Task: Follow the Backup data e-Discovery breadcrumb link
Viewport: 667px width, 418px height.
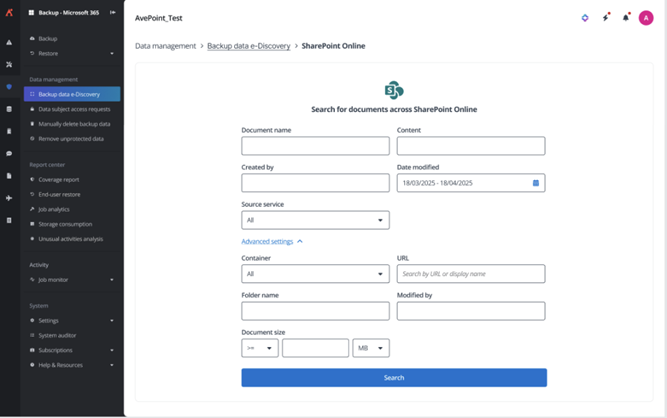Action: click(x=248, y=46)
